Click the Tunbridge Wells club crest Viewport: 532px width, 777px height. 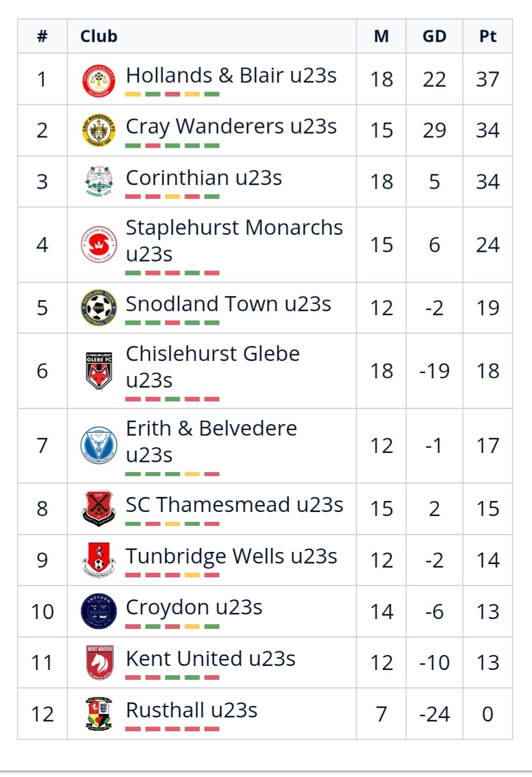pos(99,560)
